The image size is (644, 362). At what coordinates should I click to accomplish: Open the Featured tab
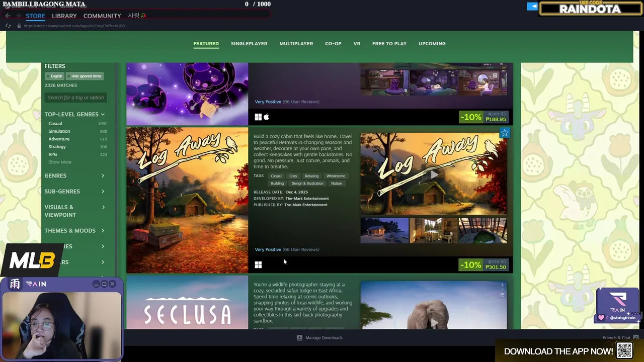[x=206, y=44]
